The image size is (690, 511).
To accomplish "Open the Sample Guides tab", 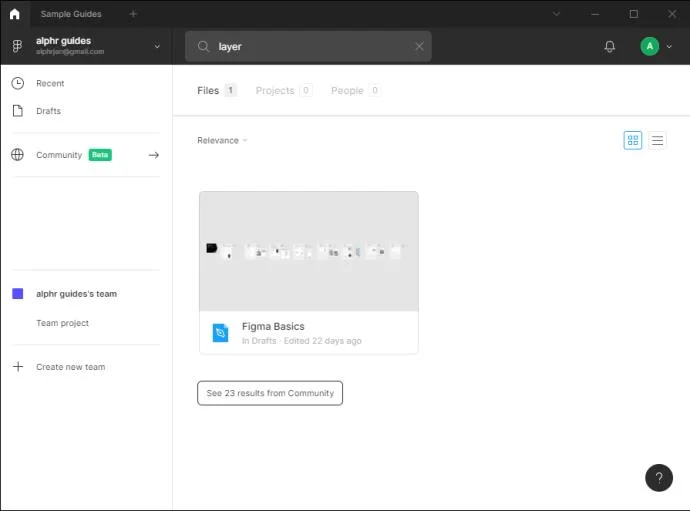I will [x=71, y=14].
